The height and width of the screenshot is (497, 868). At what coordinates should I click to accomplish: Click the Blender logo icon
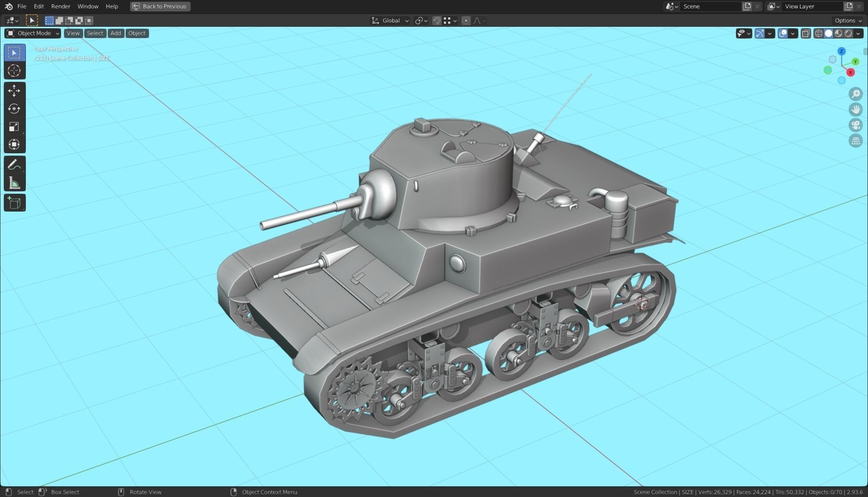pos(8,7)
